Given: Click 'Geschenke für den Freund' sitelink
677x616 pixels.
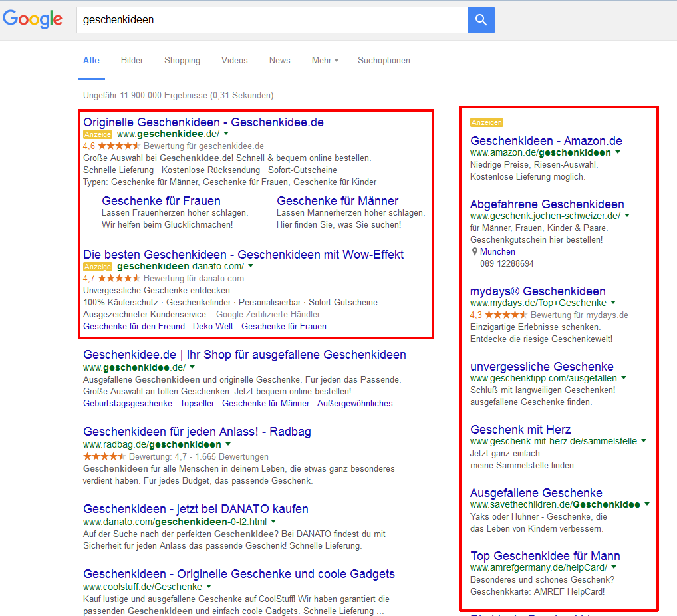Looking at the screenshot, I should (x=134, y=326).
